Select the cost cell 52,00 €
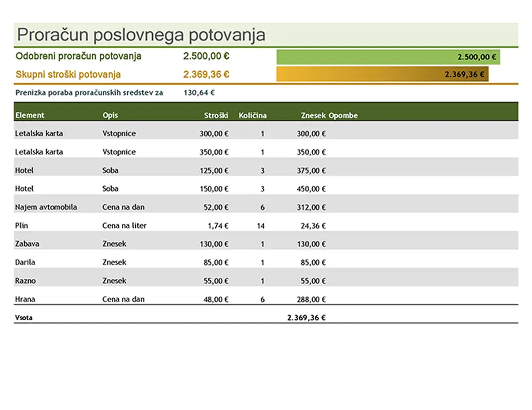The image size is (532, 410). pyautogui.click(x=216, y=207)
